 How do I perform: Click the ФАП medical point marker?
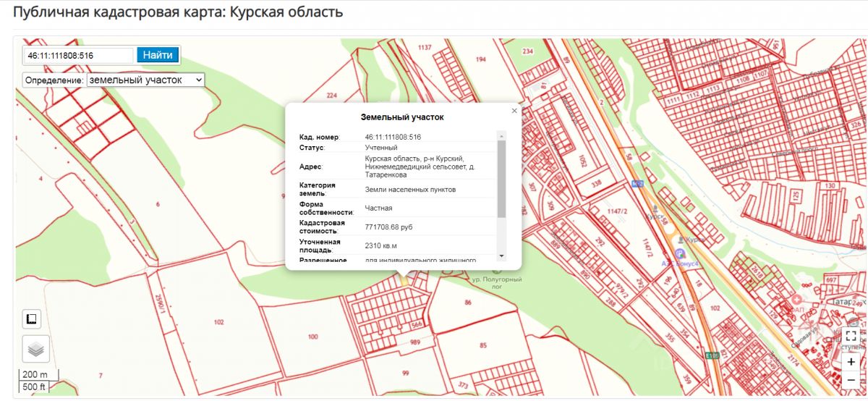797,300
